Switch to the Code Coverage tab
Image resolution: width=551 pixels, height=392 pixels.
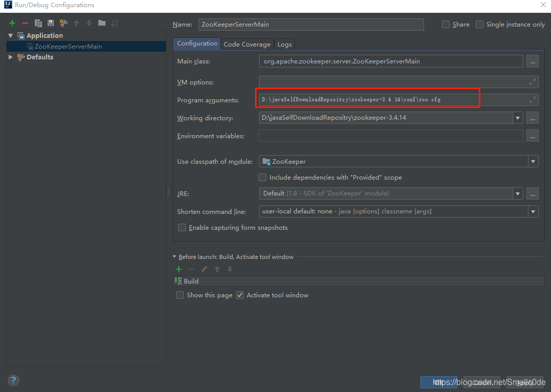click(247, 44)
